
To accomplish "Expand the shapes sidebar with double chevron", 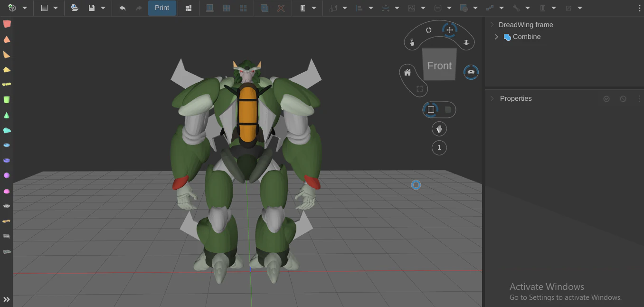I will tap(7, 299).
